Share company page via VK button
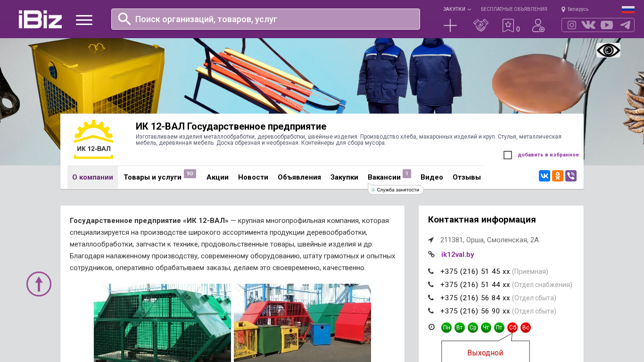The height and width of the screenshot is (362, 644). (545, 176)
